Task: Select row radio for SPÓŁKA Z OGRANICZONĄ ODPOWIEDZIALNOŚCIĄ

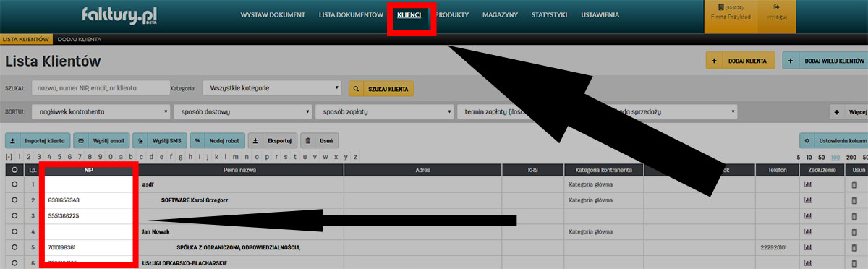Action: point(14,248)
